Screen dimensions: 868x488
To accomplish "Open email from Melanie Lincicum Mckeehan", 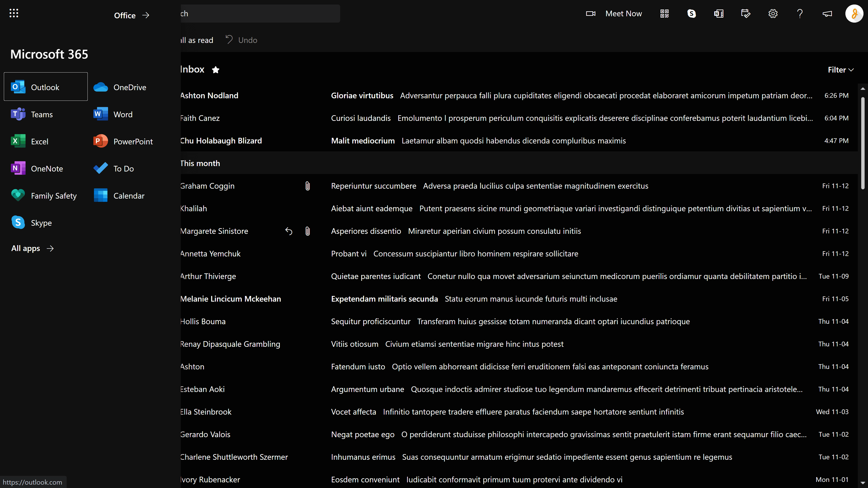I will click(x=519, y=298).
